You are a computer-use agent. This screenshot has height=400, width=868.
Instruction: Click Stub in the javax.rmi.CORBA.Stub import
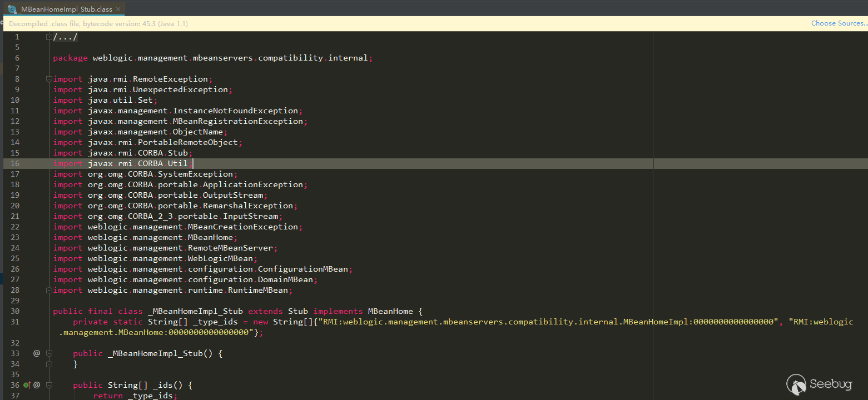click(x=178, y=153)
